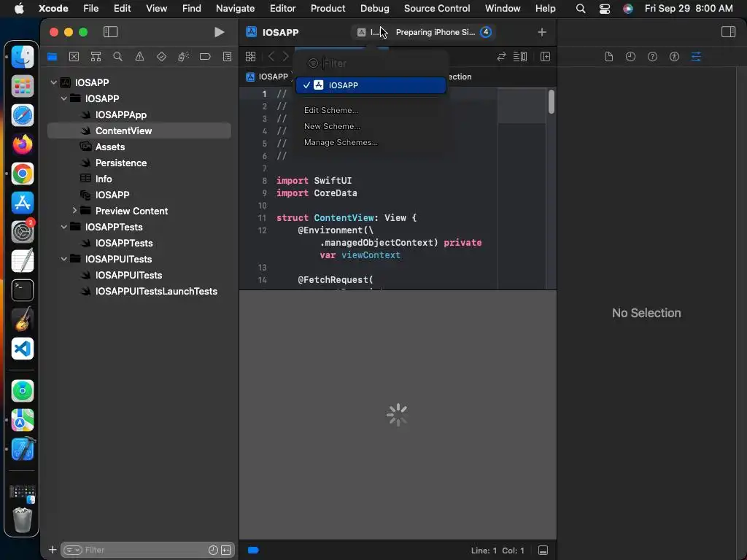
Task: Choose New Scheme…
Action: click(332, 126)
